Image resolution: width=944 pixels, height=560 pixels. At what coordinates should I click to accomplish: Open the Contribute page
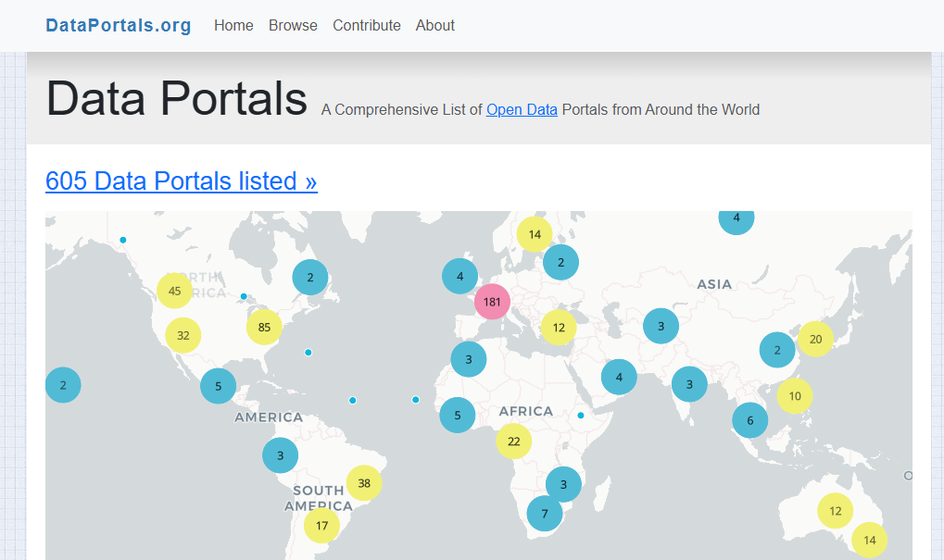(x=366, y=25)
